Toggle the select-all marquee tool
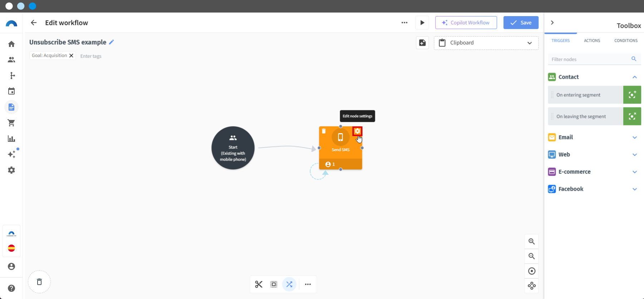This screenshot has height=299, width=644. click(x=274, y=284)
